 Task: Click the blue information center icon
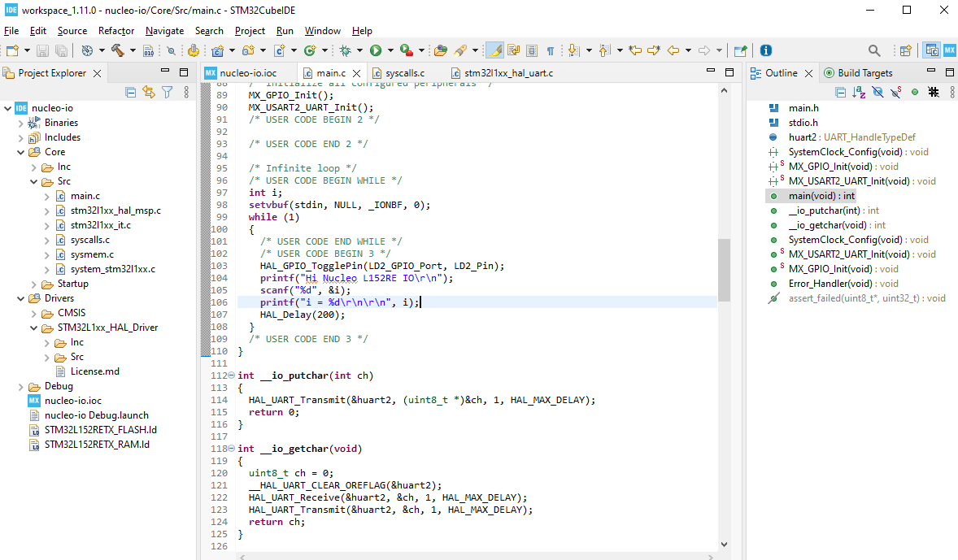click(765, 50)
